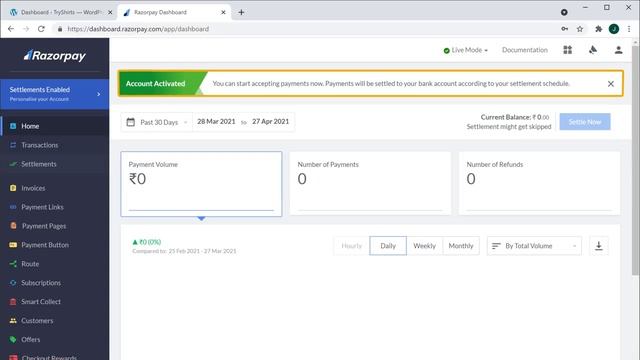The width and height of the screenshot is (640, 360).
Task: Click the 28 Mar 2021 start date
Action: click(216, 122)
